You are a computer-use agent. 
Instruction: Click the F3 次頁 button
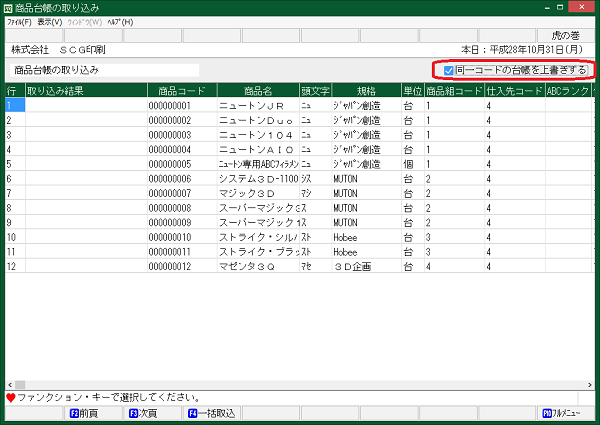click(152, 413)
